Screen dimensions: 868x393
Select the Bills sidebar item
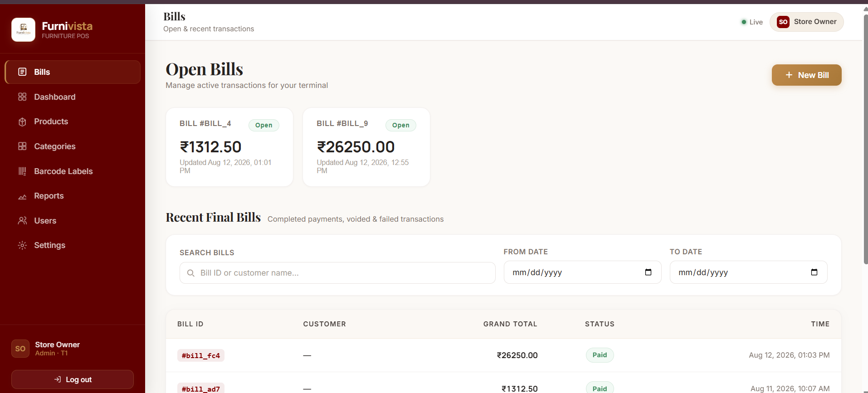coord(73,72)
